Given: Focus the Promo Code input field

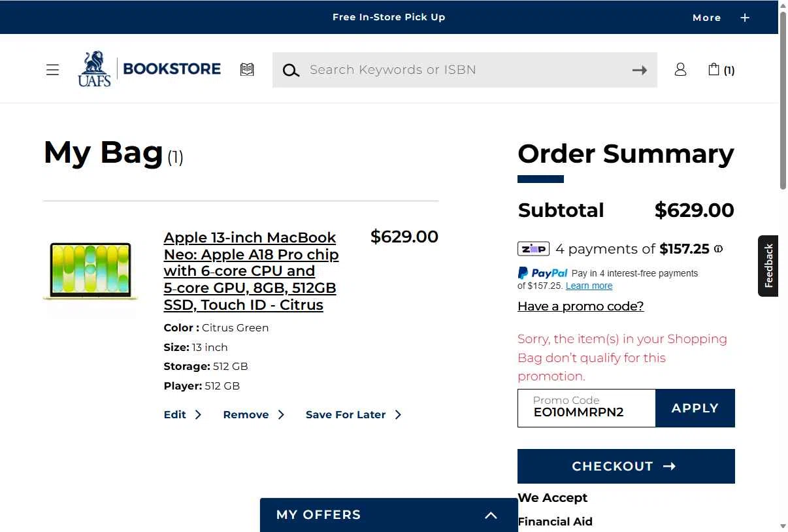Looking at the screenshot, I should click(x=587, y=408).
